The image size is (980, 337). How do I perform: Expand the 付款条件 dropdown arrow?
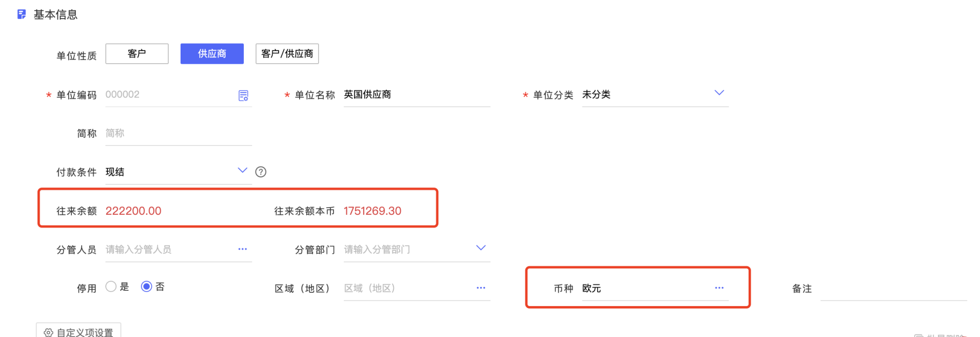(x=243, y=171)
